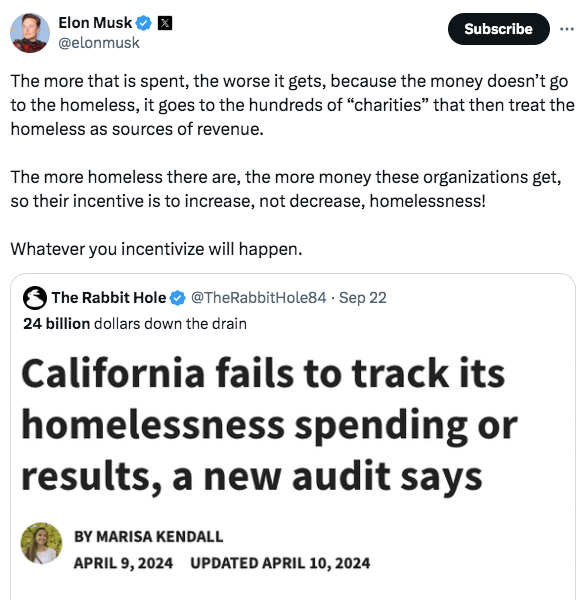This screenshot has width=588, height=600.
Task: Click the main tweet text about charities
Action: (292, 105)
